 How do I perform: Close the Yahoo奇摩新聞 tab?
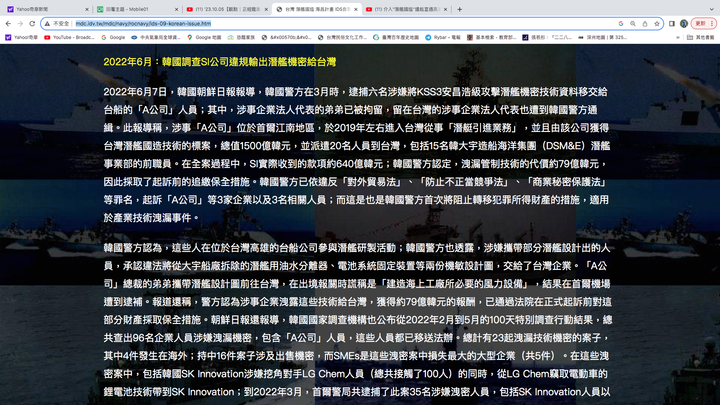(x=87, y=9)
